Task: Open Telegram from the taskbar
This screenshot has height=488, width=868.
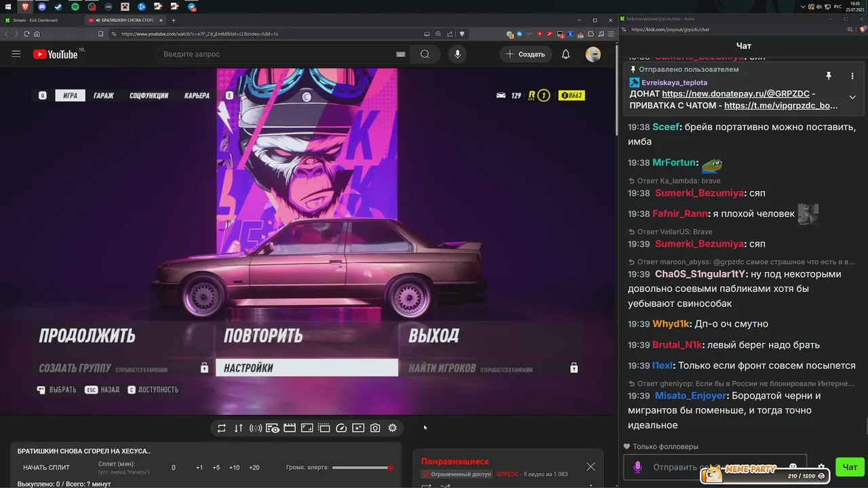Action: pos(192,7)
